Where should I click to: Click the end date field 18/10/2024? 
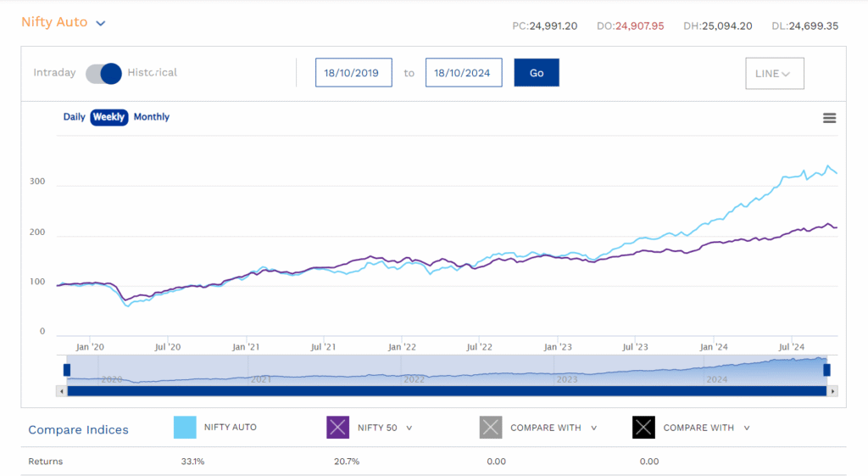coord(464,73)
